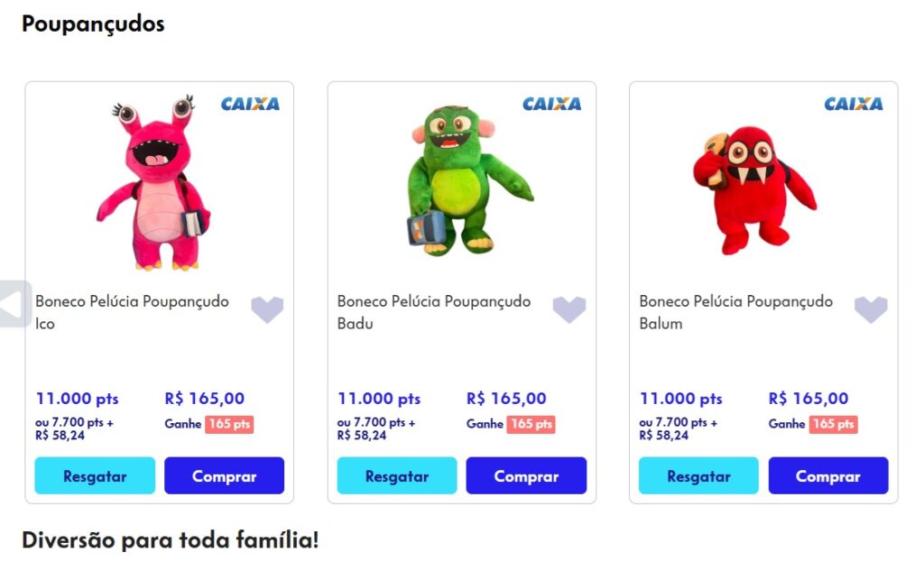This screenshot has height=571, width=924.
Task: Open Boneco Pelúcia Poupançudo Ico title
Action: click(x=132, y=311)
